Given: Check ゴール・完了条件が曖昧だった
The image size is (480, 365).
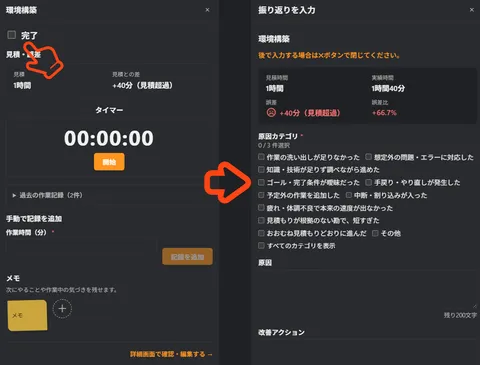Looking at the screenshot, I should tap(261, 182).
